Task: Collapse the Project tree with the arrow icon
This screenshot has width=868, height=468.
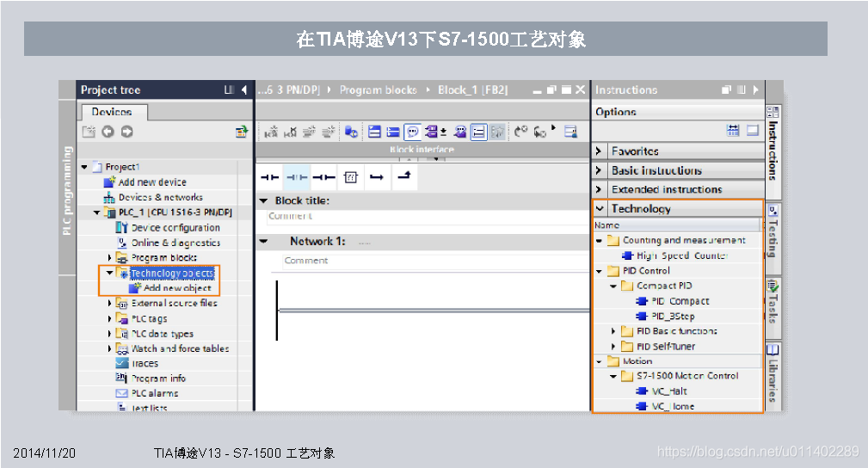Action: point(244,89)
